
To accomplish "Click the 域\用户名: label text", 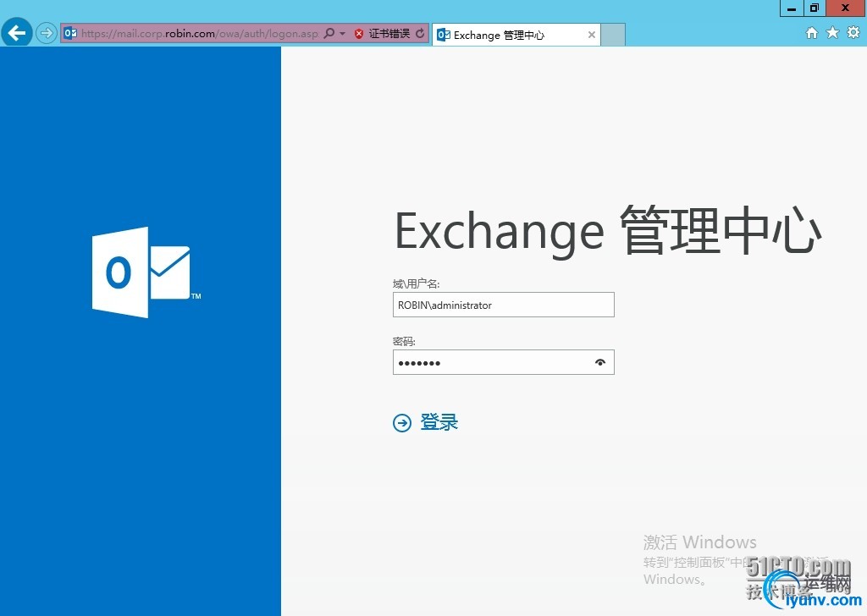I will pos(416,284).
